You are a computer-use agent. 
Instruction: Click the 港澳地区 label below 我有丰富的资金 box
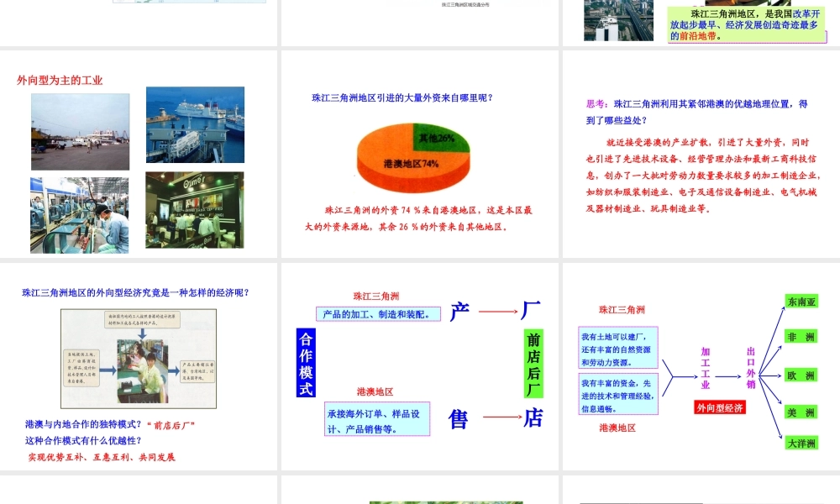click(617, 428)
